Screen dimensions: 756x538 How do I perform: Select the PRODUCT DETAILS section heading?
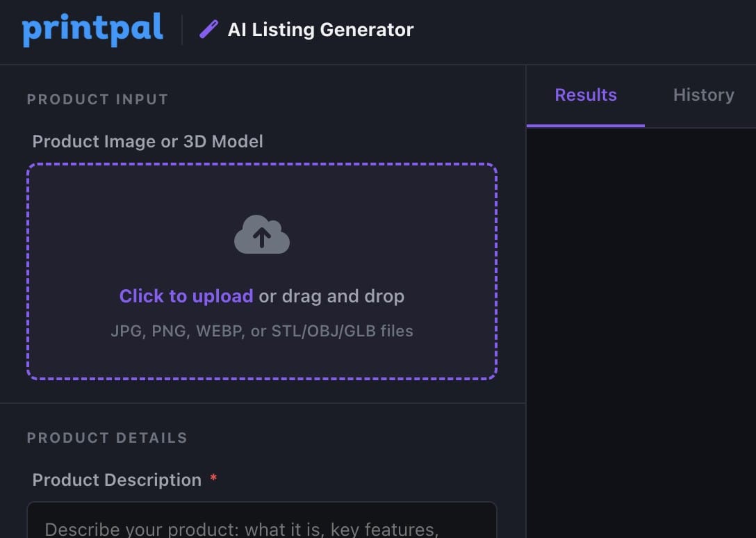point(107,438)
